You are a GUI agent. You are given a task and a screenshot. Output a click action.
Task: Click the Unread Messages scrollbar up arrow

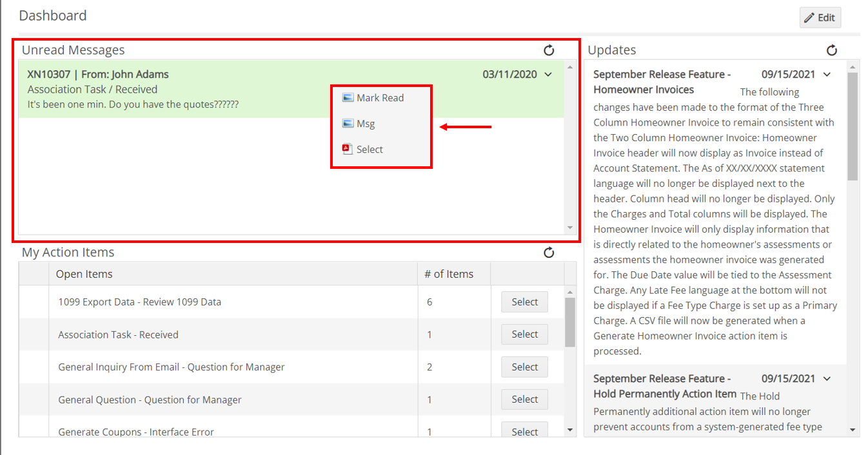coord(569,66)
